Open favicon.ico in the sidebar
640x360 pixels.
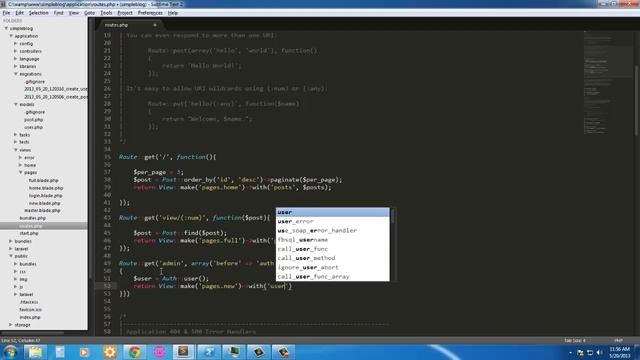[31, 310]
